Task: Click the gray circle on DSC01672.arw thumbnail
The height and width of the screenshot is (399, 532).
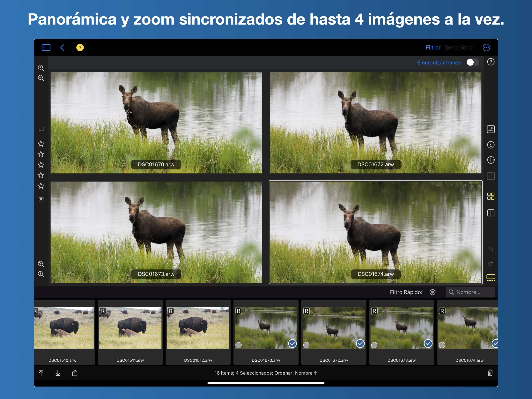Action: tap(306, 345)
